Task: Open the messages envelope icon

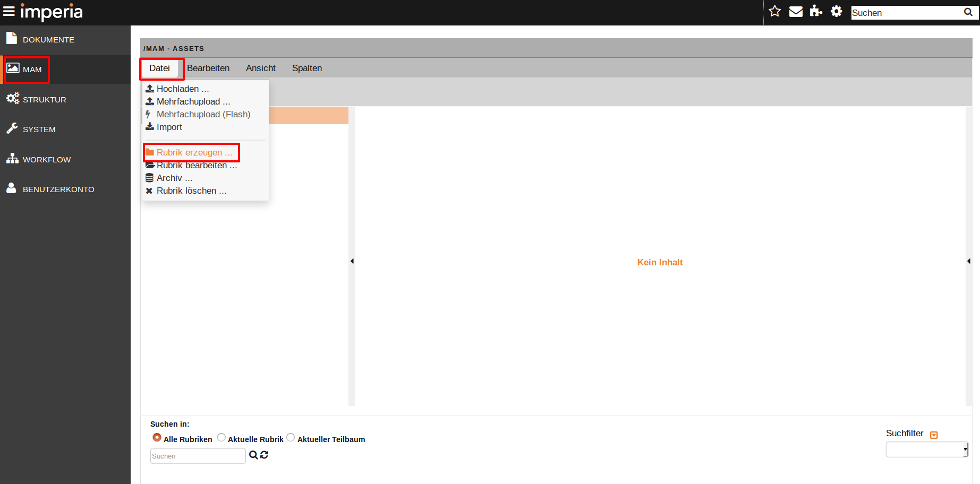Action: click(x=796, y=12)
